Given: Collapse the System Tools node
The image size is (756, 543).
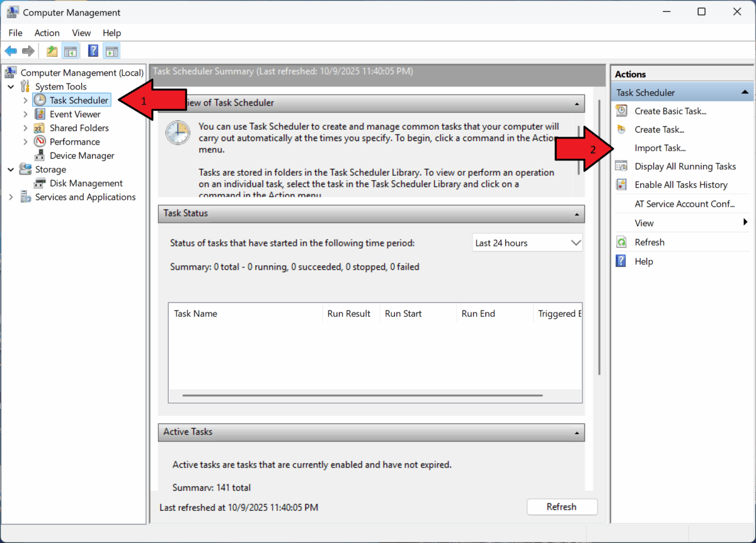Looking at the screenshot, I should pos(10,86).
